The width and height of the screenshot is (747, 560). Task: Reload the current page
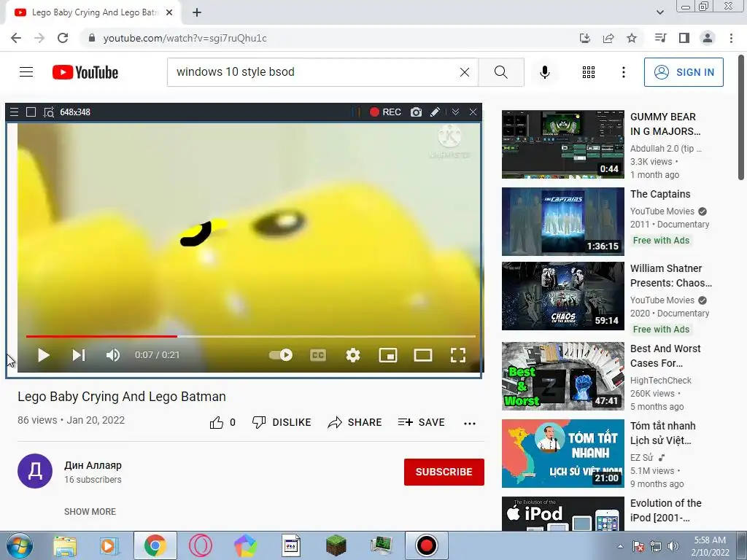(x=63, y=38)
